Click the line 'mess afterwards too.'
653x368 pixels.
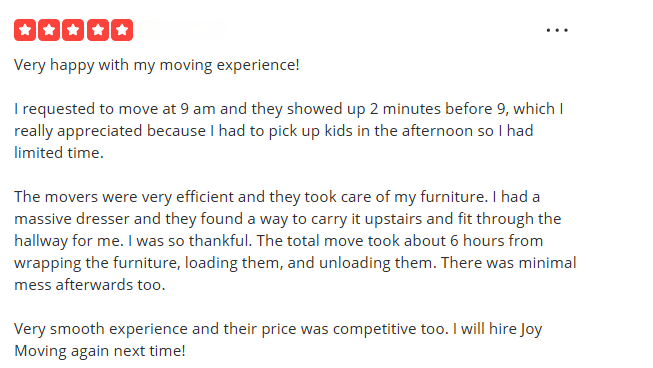click(x=90, y=285)
